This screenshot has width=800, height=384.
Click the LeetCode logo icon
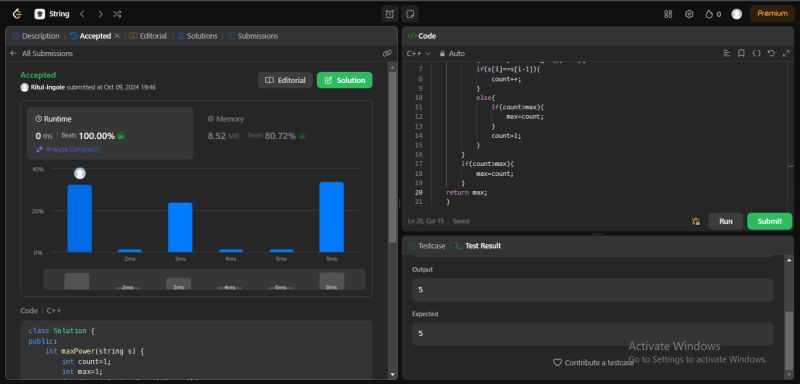[17, 14]
